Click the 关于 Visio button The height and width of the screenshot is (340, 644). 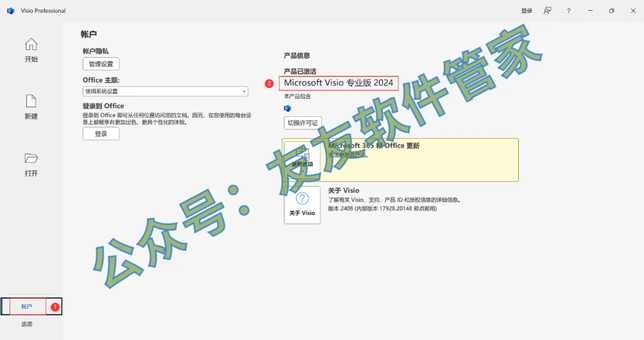pyautogui.click(x=302, y=205)
